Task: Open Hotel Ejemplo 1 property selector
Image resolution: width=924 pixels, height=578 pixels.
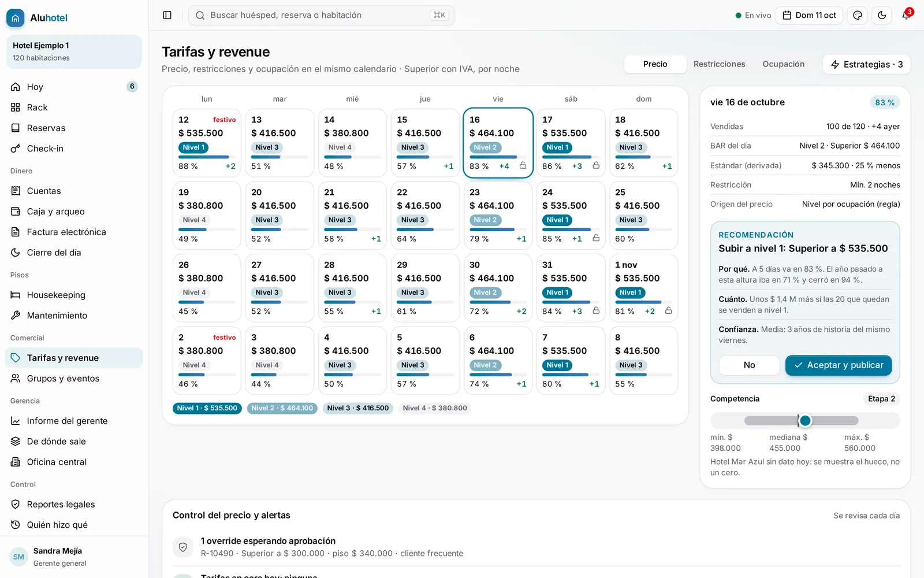Action: (74, 51)
